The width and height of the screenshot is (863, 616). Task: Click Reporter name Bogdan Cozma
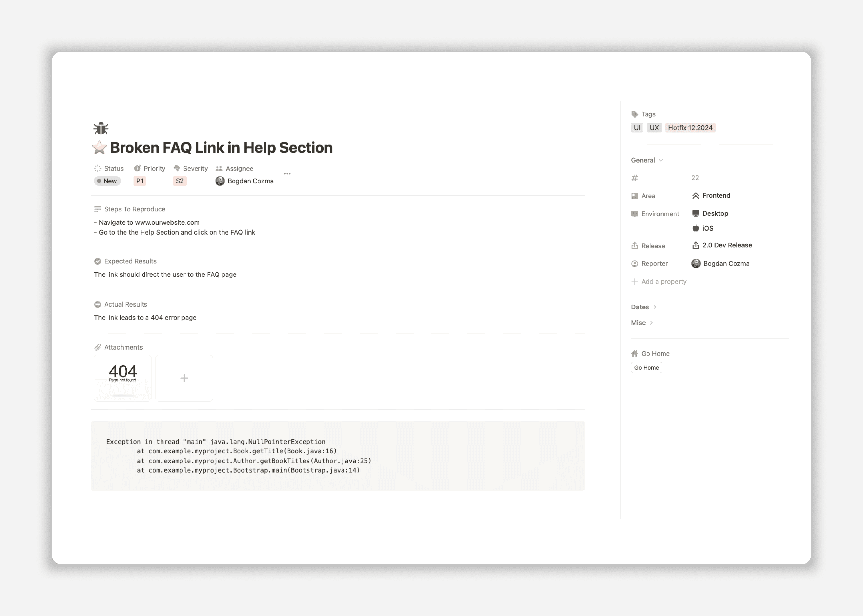click(x=726, y=264)
